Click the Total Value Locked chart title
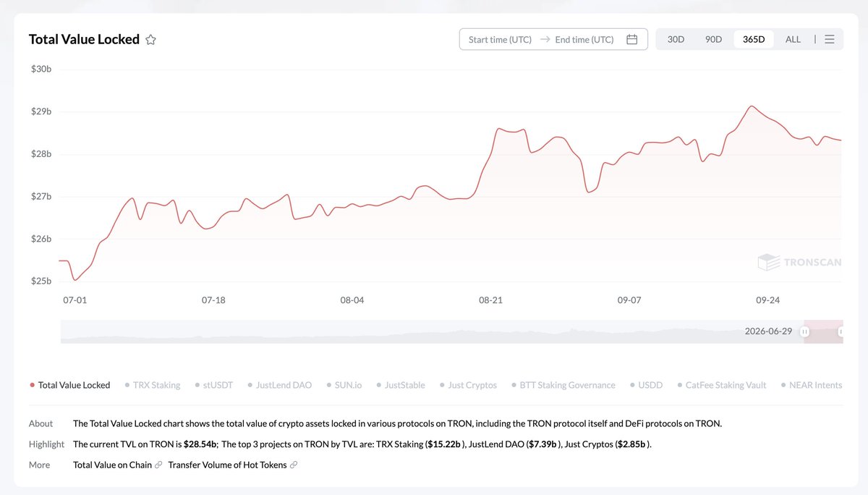 (84, 39)
